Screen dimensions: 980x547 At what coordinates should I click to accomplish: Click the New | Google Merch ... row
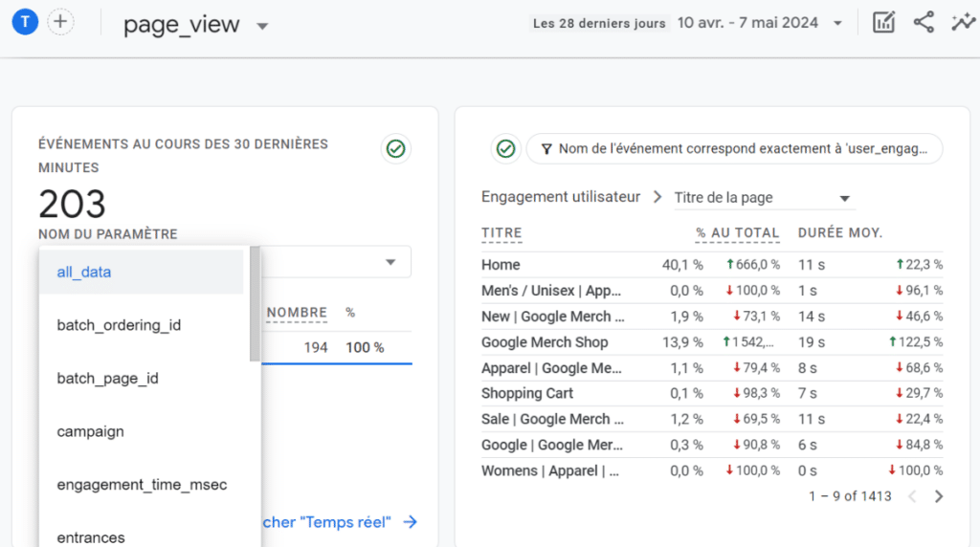tap(552, 316)
